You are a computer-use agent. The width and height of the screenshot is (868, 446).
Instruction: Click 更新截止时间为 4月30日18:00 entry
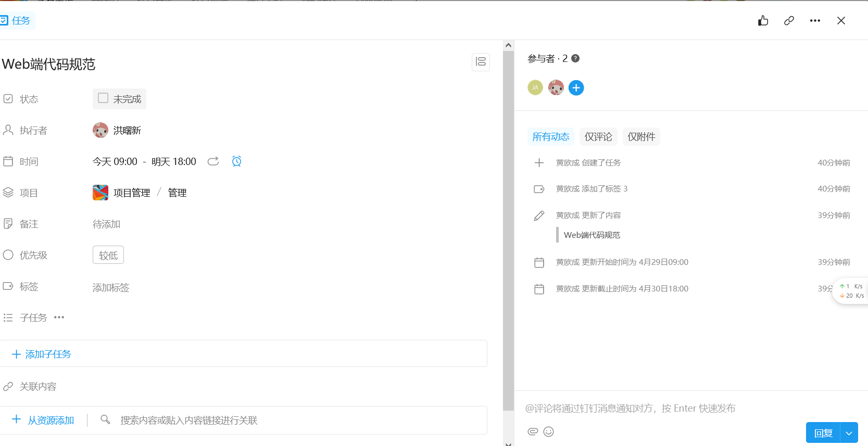(622, 289)
